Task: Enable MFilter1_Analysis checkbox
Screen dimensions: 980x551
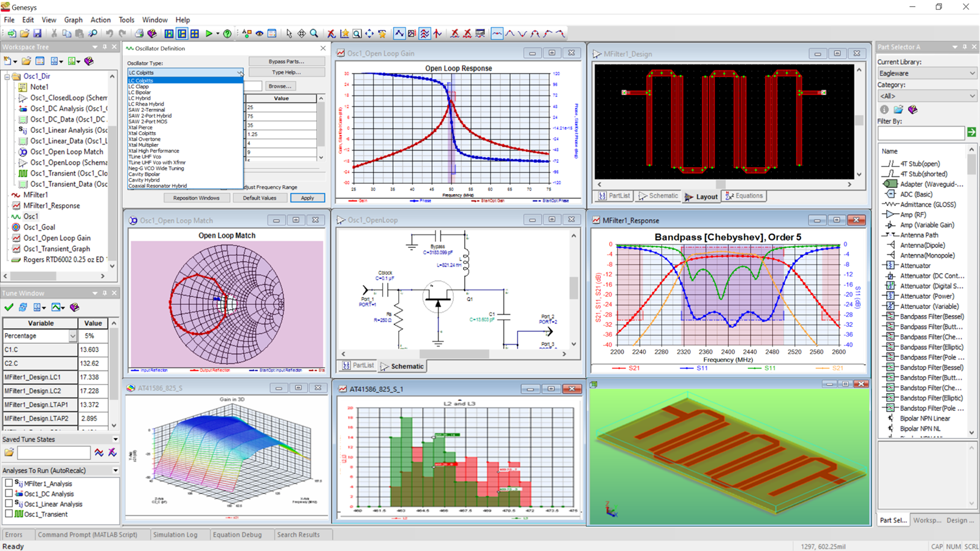Action: click(x=9, y=483)
